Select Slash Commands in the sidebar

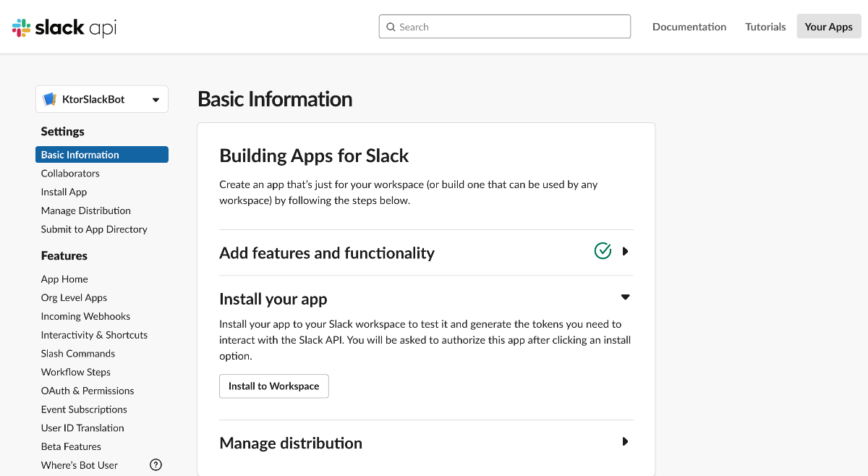pyautogui.click(x=78, y=354)
